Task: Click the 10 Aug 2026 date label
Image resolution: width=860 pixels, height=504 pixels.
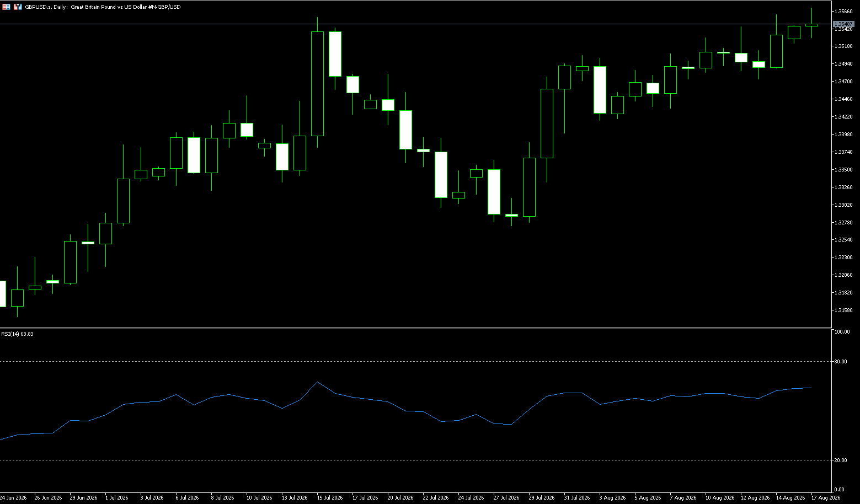Action: point(720,498)
